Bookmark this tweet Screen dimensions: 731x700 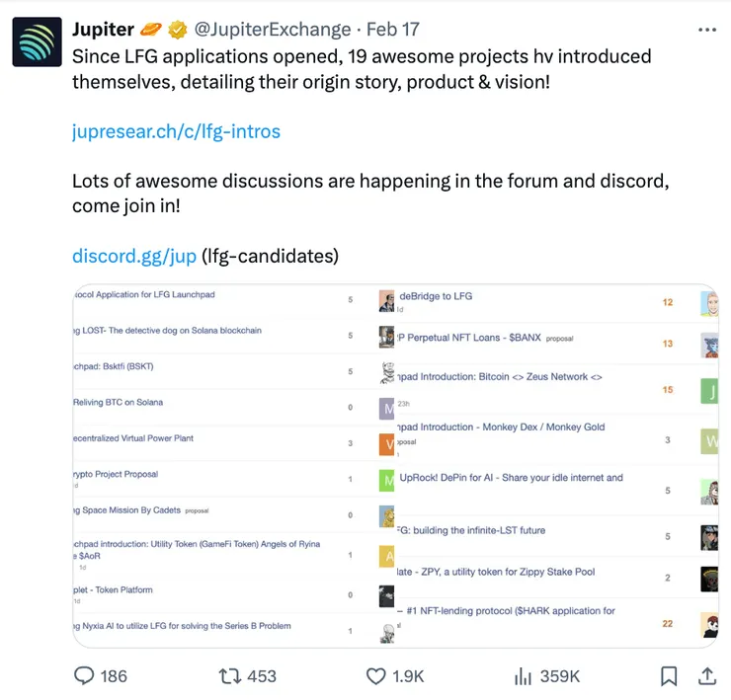[x=669, y=675]
